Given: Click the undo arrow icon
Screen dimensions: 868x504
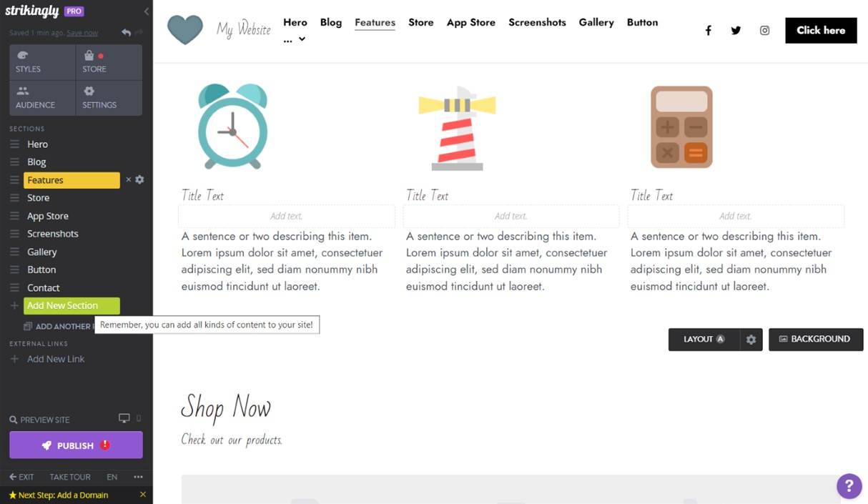Looking at the screenshot, I should (127, 33).
